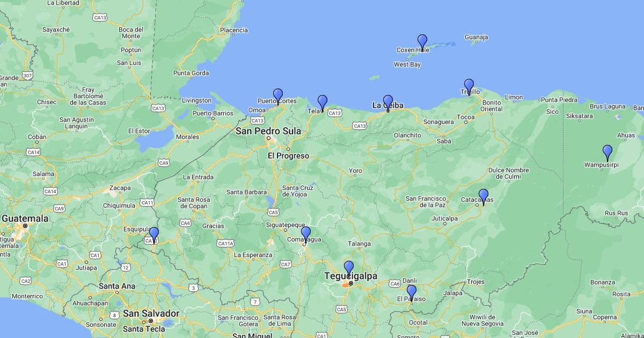Select the blue pin at Trujillo
644x338 pixels.
click(x=469, y=86)
